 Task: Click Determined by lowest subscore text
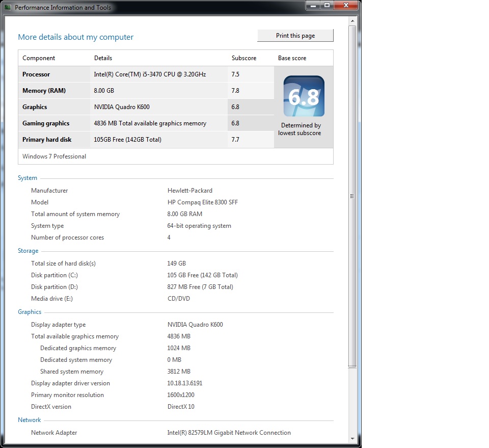tap(300, 129)
